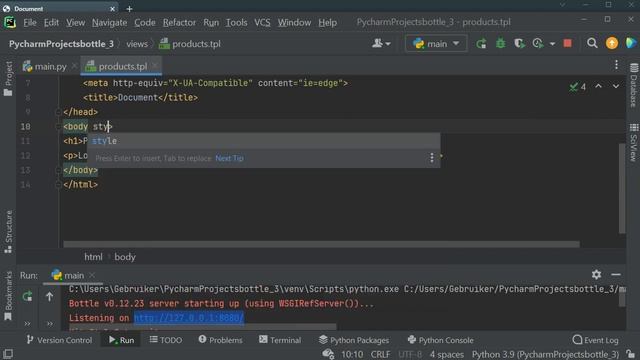Image resolution: width=640 pixels, height=360 pixels.
Task: Open Search Everywhere magnifier icon
Action: point(592,43)
